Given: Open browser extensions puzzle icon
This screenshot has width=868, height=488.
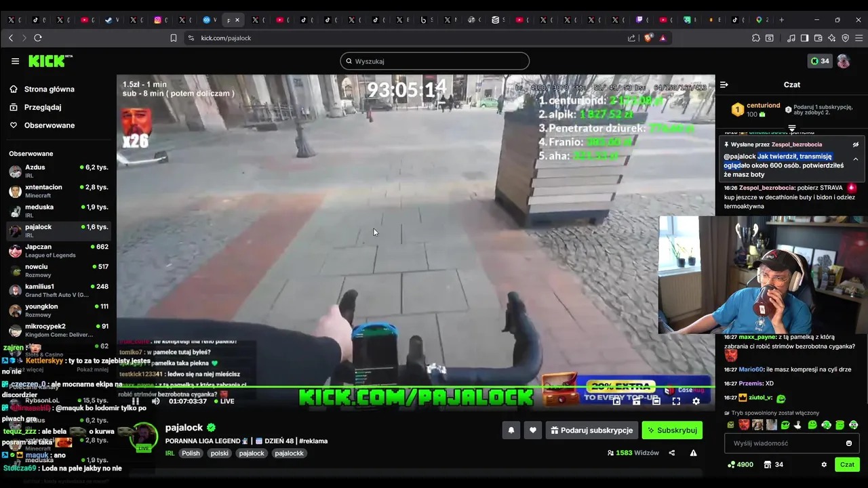Looking at the screenshot, I should 755,38.
